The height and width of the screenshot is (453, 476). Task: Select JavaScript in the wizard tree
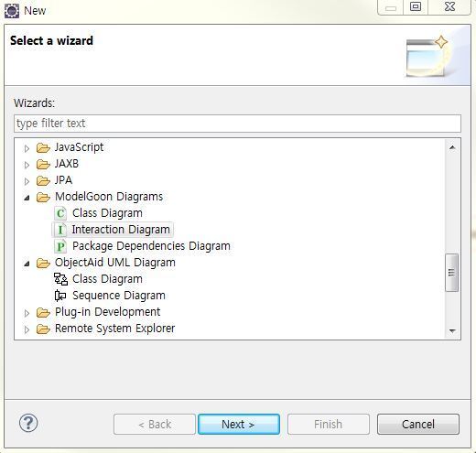(x=79, y=147)
